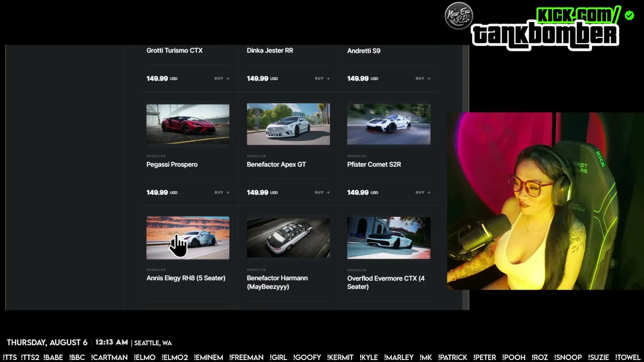Select the Overflod Evermore CTX (4 Seater) title
This screenshot has height=362, width=644.
[386, 282]
